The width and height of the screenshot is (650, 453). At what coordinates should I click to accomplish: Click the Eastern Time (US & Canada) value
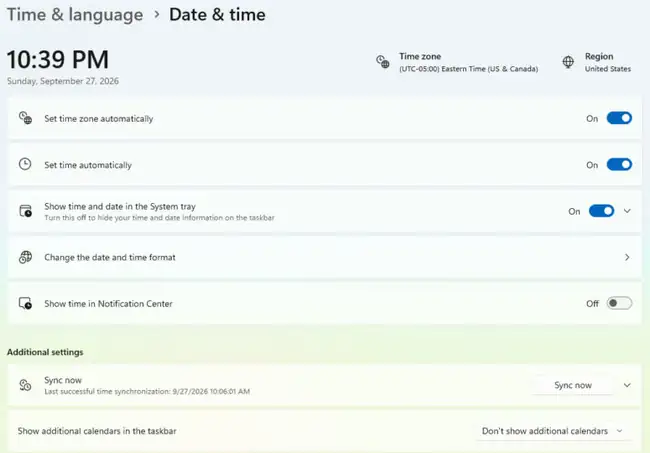point(468,69)
